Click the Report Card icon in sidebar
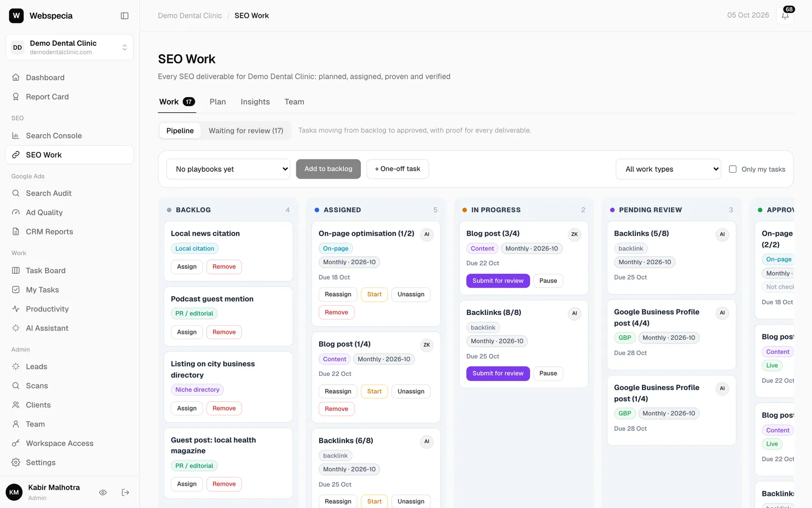This screenshot has height=508, width=812. 16,97
